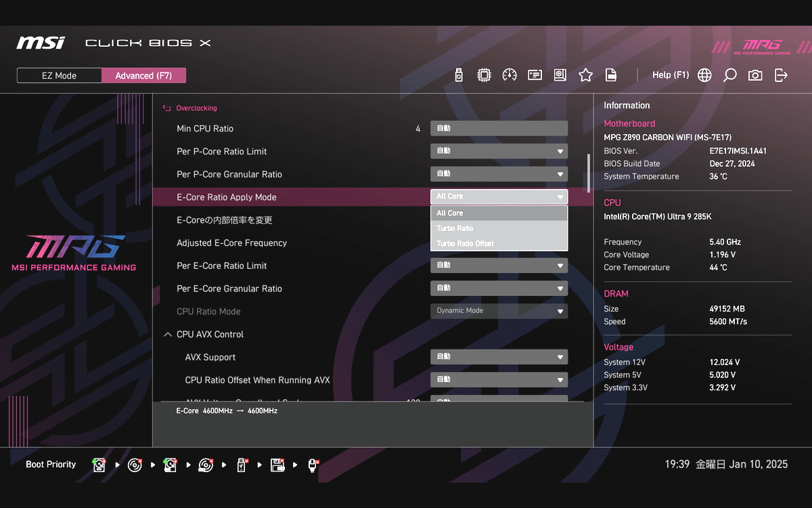
Task: Click the document log icon
Action: [611, 75]
